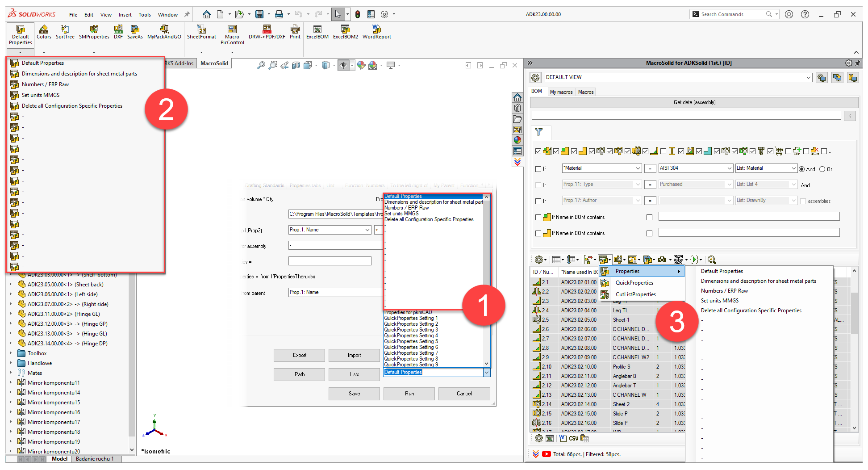Open Macro PicControl tool

click(232, 35)
